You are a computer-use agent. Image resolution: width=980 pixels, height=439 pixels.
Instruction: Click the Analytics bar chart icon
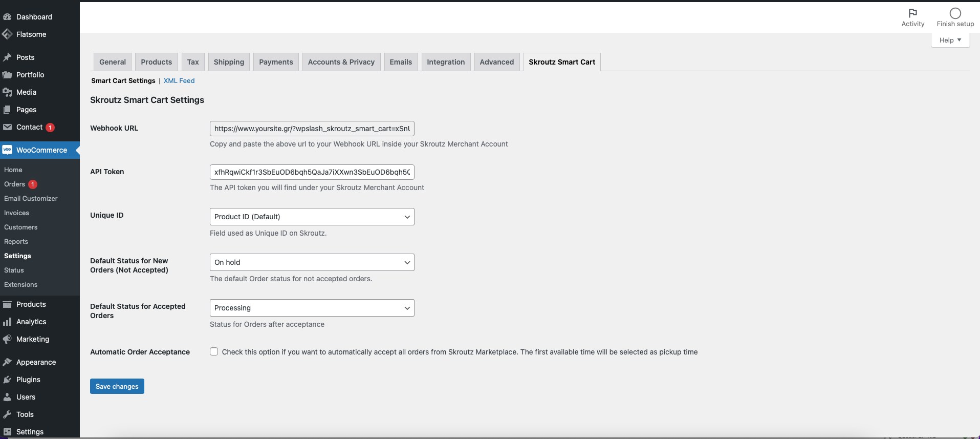pos(7,322)
